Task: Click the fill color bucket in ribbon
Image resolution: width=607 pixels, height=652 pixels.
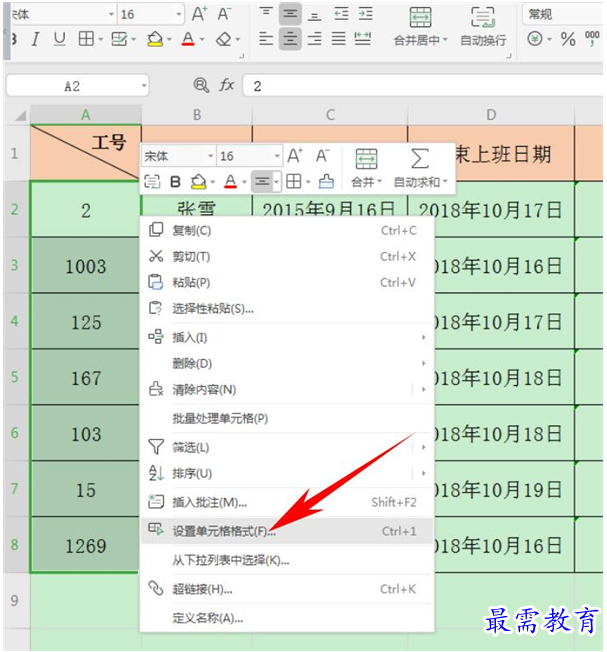Action: pos(155,40)
